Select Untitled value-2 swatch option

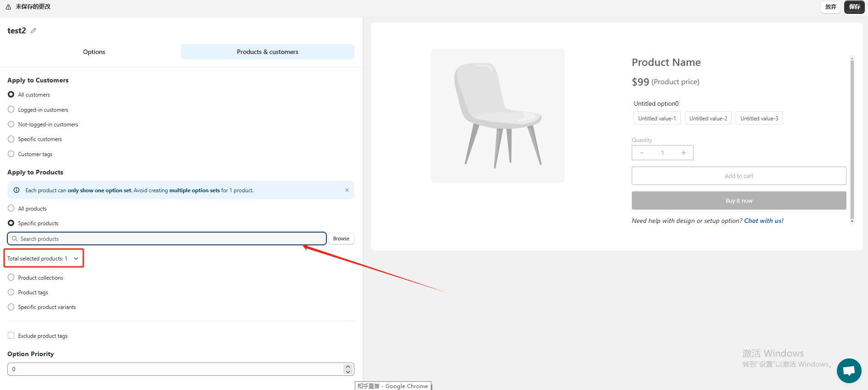708,118
